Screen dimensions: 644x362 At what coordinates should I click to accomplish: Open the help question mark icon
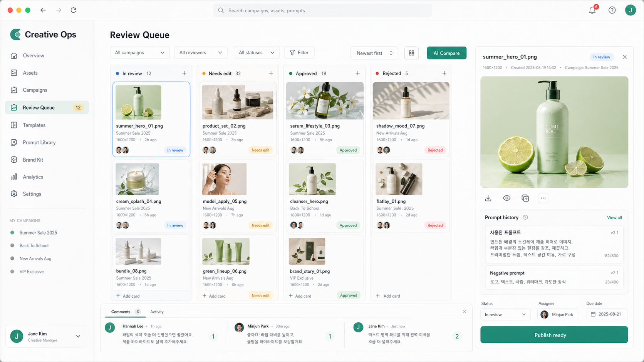pos(612,10)
